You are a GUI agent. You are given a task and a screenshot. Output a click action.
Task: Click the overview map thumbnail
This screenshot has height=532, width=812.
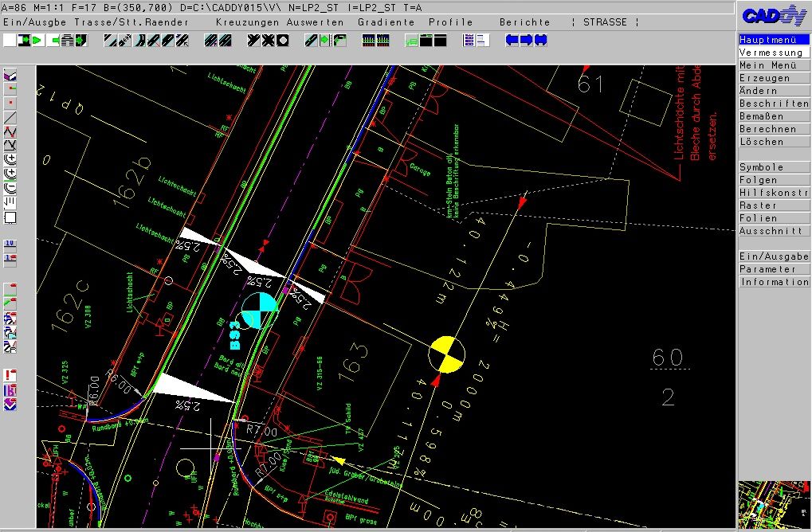(x=774, y=504)
